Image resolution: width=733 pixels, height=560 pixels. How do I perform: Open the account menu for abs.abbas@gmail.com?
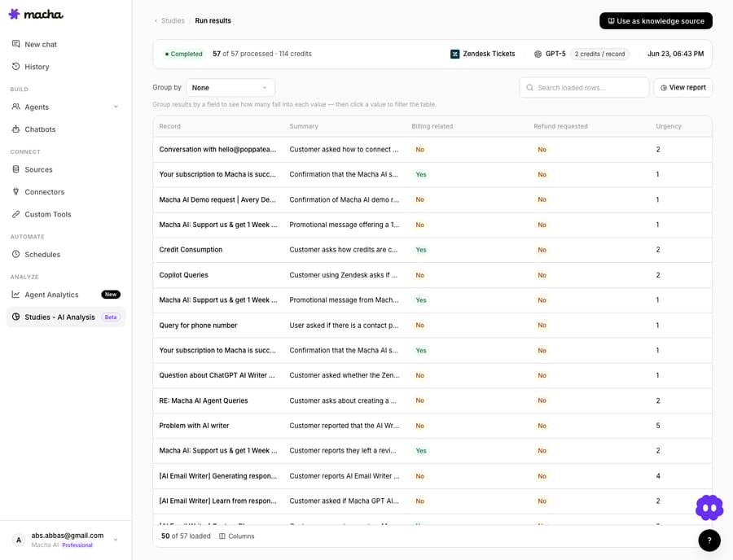pyautogui.click(x=65, y=540)
